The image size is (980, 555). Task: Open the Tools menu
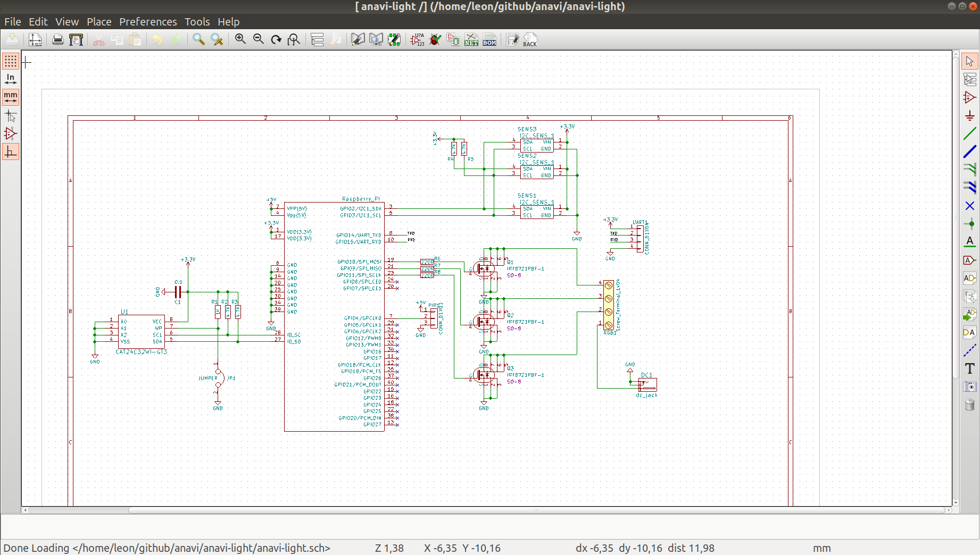(x=197, y=22)
